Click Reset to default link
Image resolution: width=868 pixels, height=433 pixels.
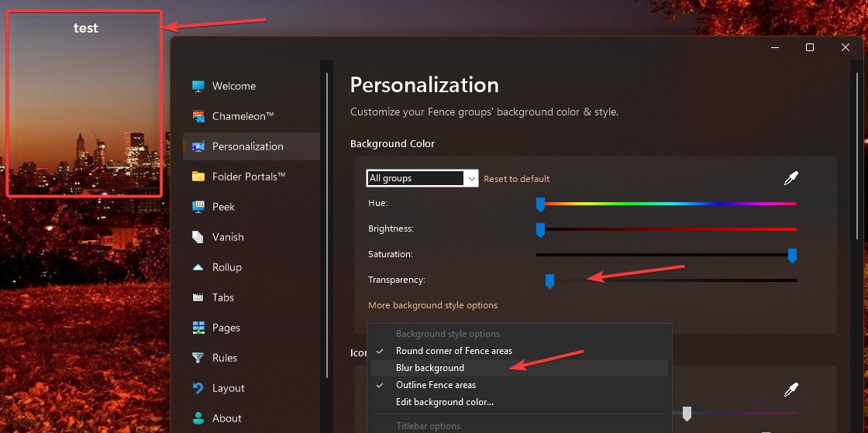point(516,179)
